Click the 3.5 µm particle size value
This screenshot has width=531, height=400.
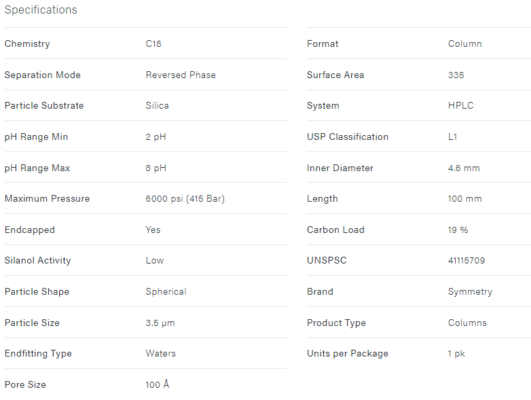pos(160,323)
